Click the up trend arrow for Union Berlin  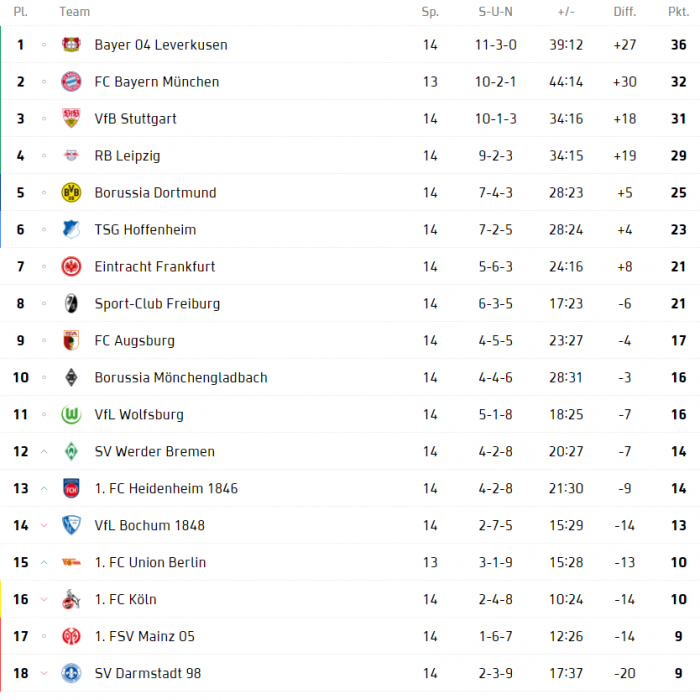click(44, 562)
